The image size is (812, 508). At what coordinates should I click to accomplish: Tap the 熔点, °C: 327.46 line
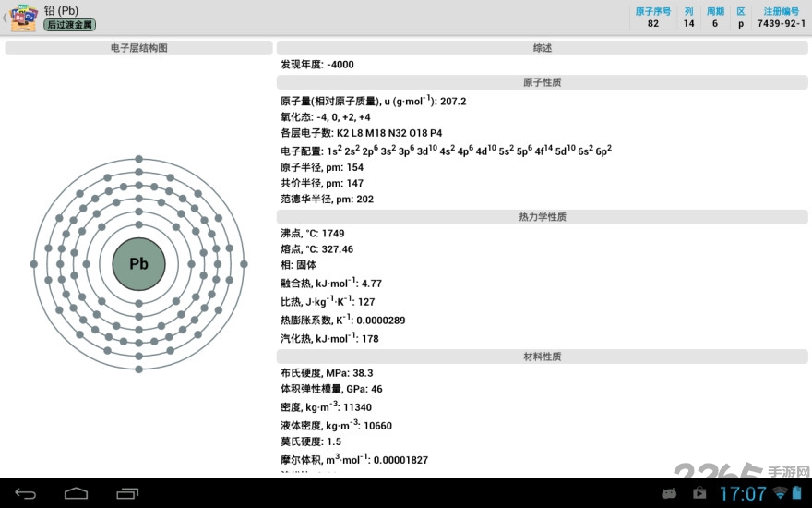click(x=316, y=248)
